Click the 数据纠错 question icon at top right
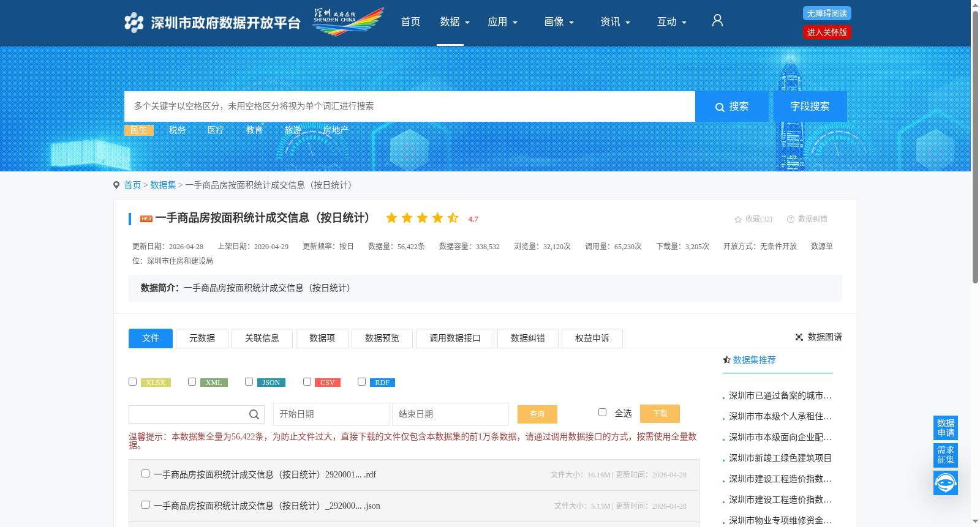This screenshot has height=527, width=980. [791, 219]
